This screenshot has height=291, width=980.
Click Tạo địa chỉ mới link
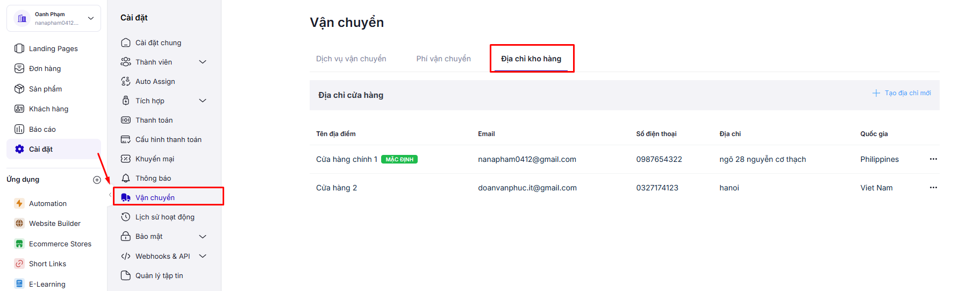tap(902, 93)
